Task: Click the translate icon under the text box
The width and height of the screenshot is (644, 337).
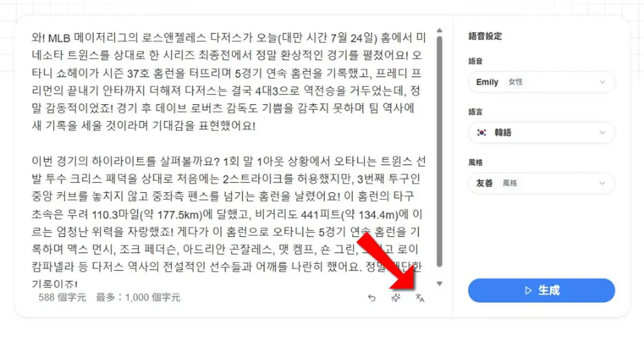Action: [420, 298]
